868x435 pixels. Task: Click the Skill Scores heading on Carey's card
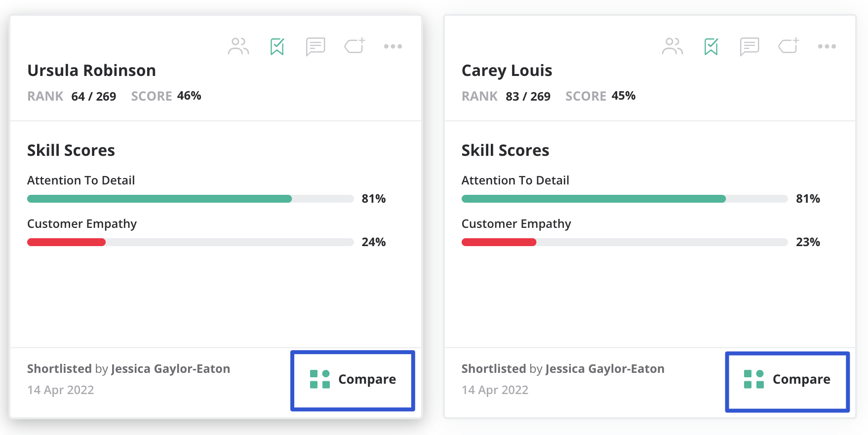coord(505,150)
